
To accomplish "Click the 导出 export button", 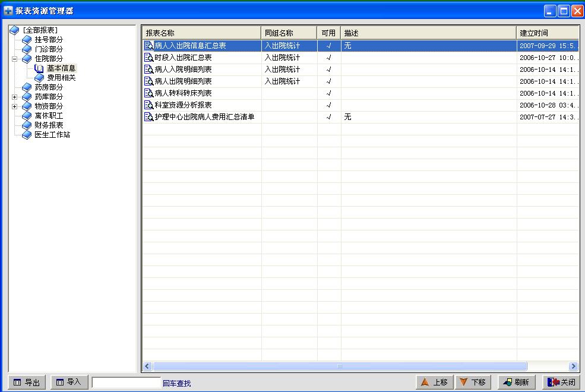I will (27, 382).
